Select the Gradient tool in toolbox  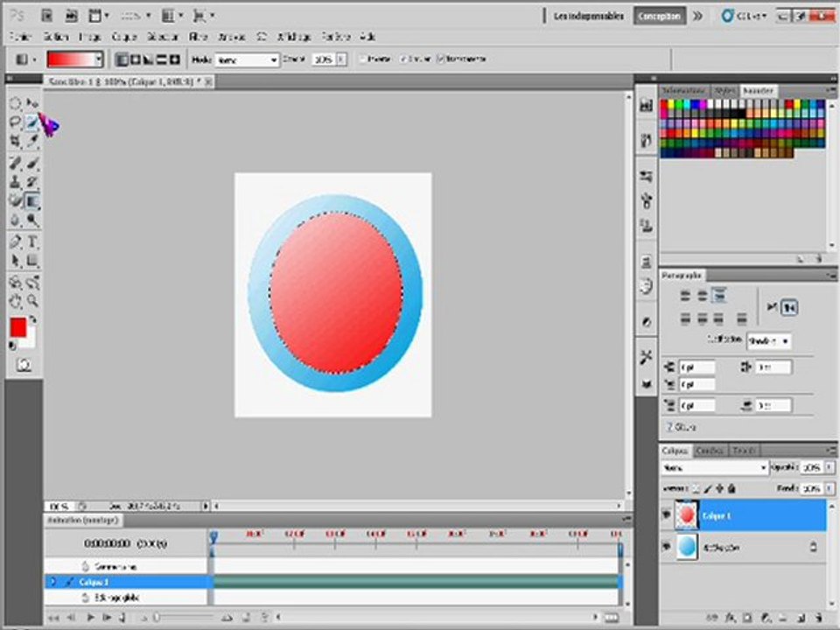point(32,201)
